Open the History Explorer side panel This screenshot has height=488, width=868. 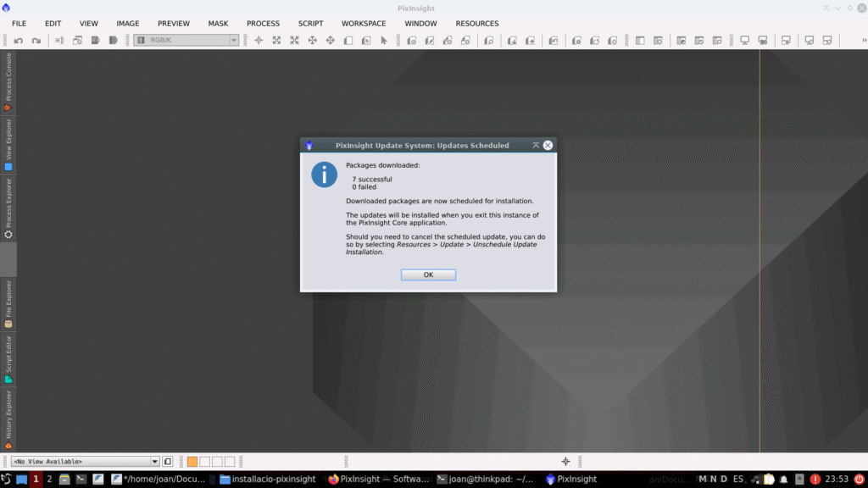(8, 419)
